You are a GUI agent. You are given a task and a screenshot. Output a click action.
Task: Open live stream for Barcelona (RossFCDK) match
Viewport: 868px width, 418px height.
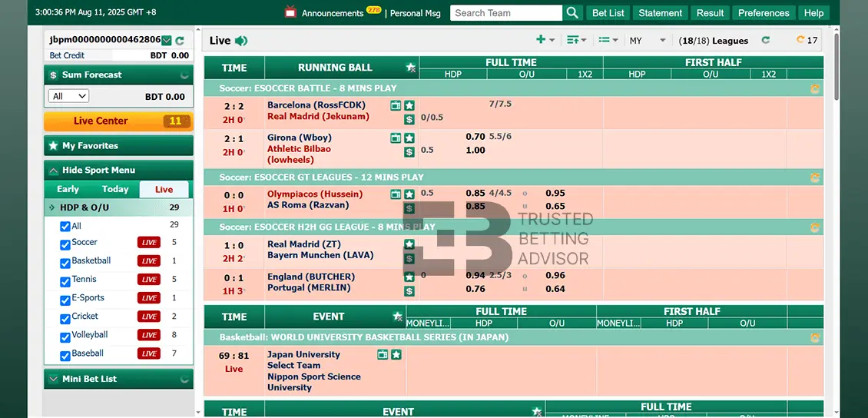point(396,105)
